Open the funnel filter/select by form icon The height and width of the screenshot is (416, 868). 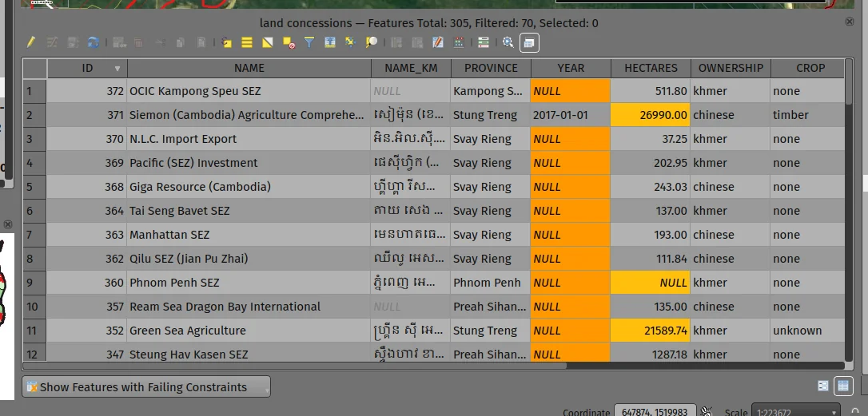309,42
